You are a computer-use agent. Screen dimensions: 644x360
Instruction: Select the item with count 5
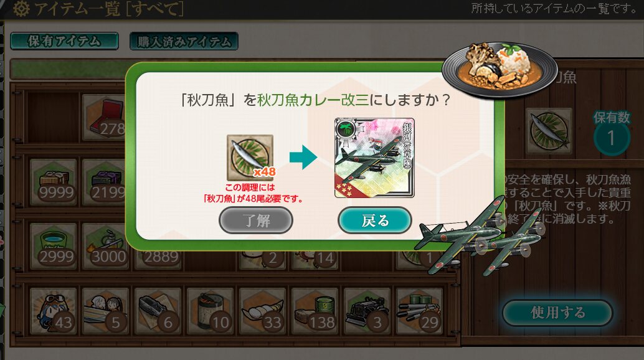pos(105,311)
